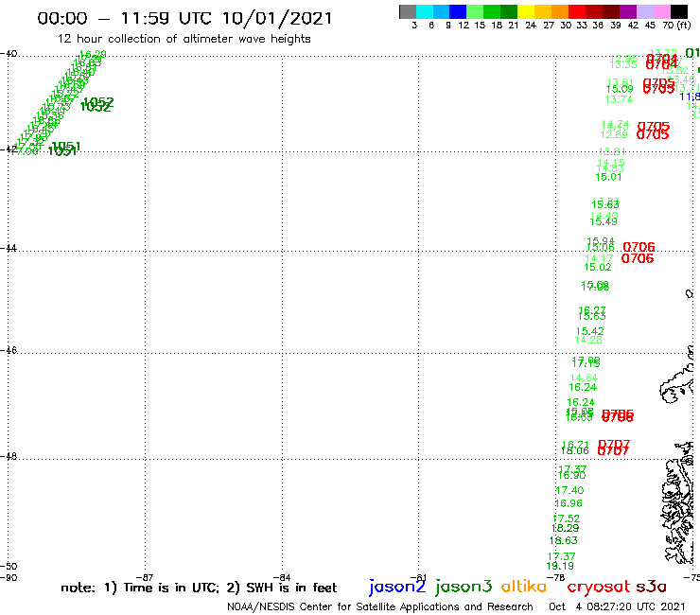Image resolution: width=700 pixels, height=615 pixels.
Task: Click the '15.01' wave height reading
Action: (x=608, y=177)
